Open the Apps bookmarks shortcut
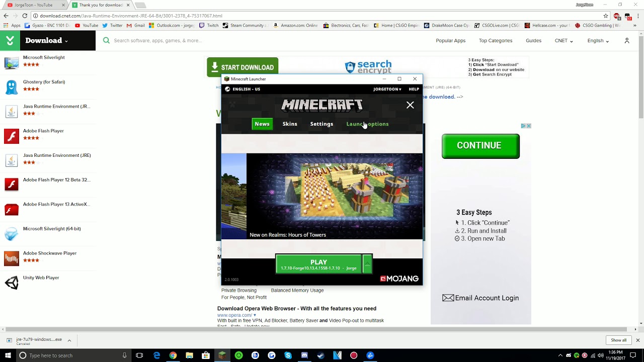Viewport: 644px width, 362px height. click(12, 25)
